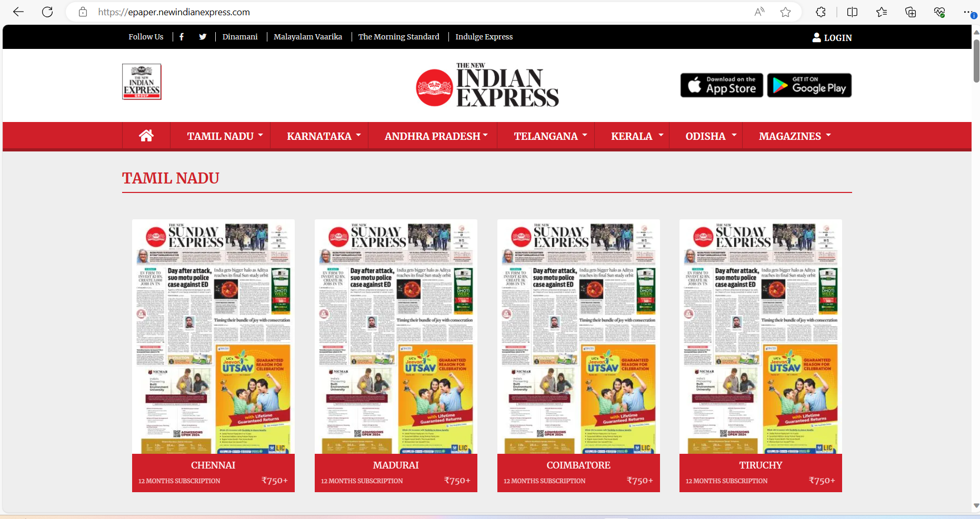Expand the Karnataka dropdown menu

[x=324, y=136]
